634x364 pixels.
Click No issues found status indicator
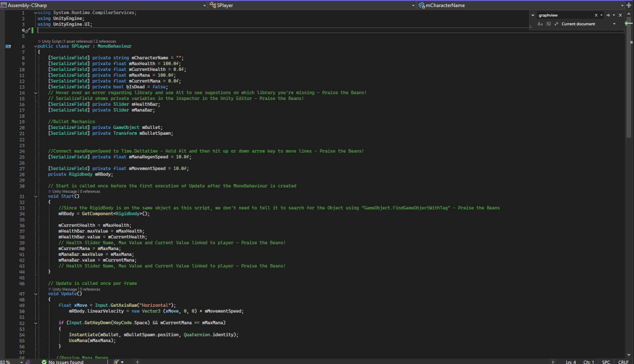(x=63, y=362)
